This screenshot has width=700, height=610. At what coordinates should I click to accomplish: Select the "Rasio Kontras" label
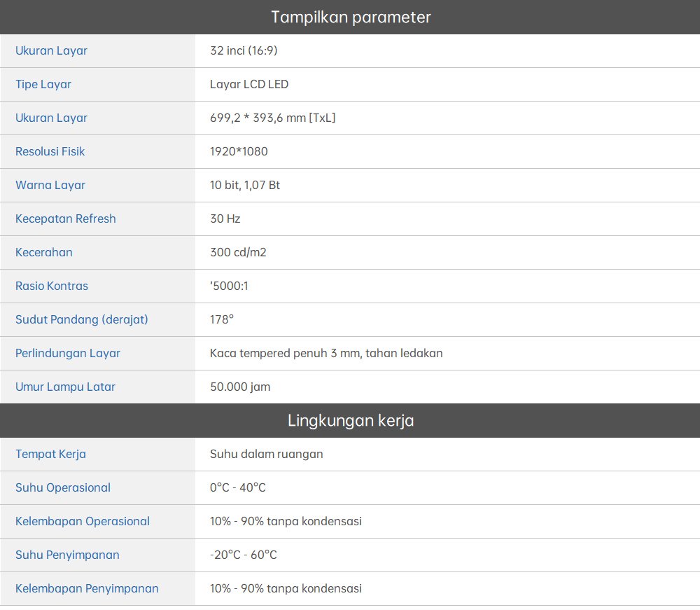(52, 286)
